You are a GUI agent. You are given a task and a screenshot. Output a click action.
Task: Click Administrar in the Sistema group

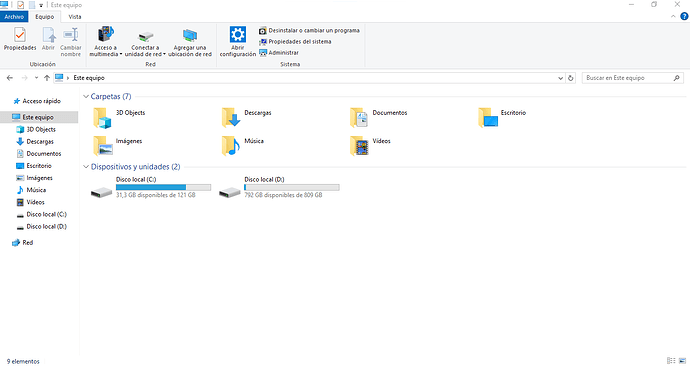click(x=279, y=52)
